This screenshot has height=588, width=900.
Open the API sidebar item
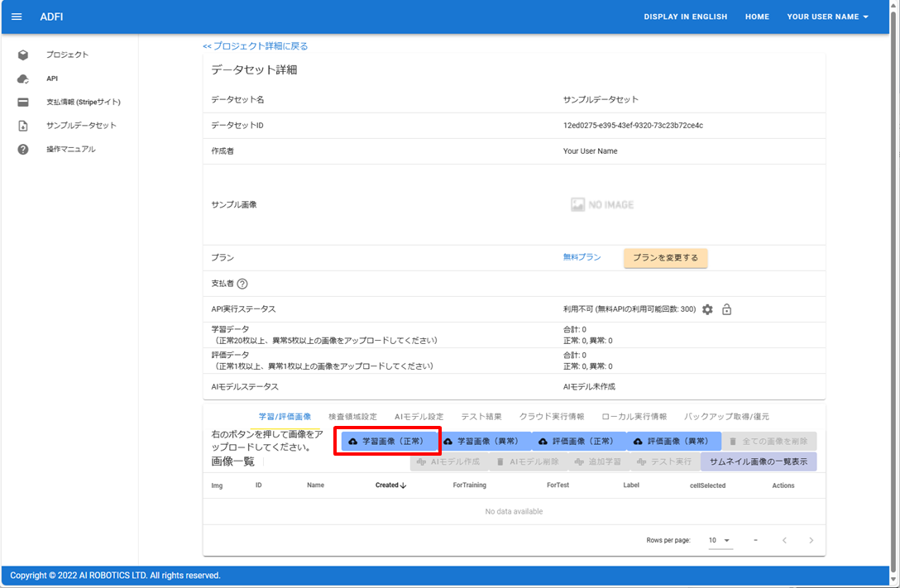(x=52, y=79)
